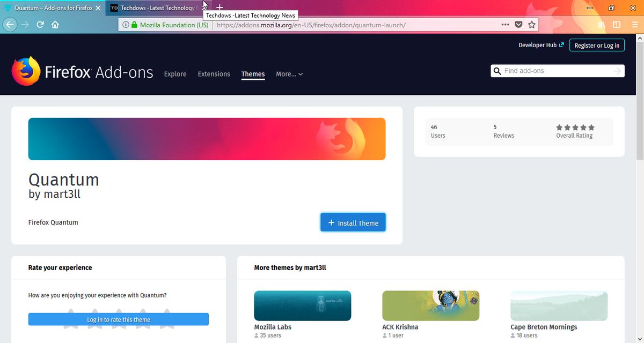Close the Quantum Add-ons tab

(x=98, y=8)
